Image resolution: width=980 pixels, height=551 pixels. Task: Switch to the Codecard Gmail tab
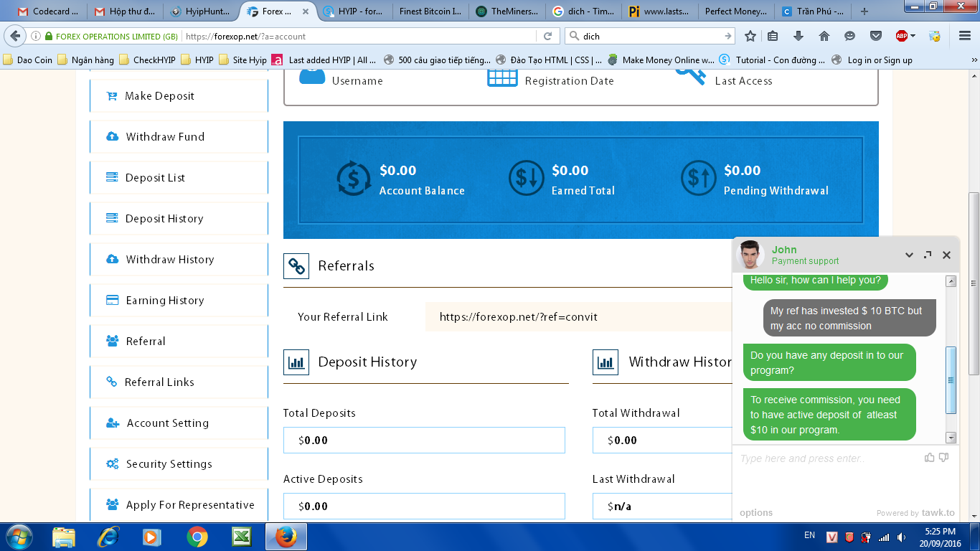click(x=48, y=11)
